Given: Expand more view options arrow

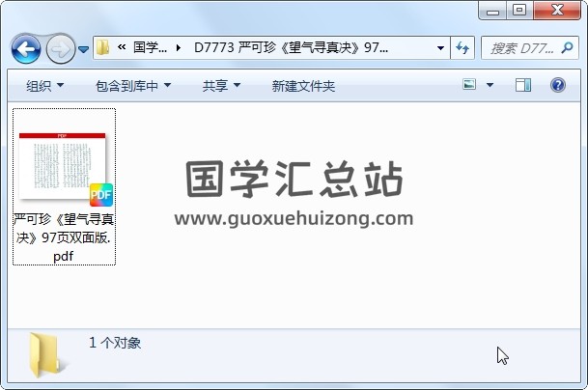Looking at the screenshot, I should [490, 85].
